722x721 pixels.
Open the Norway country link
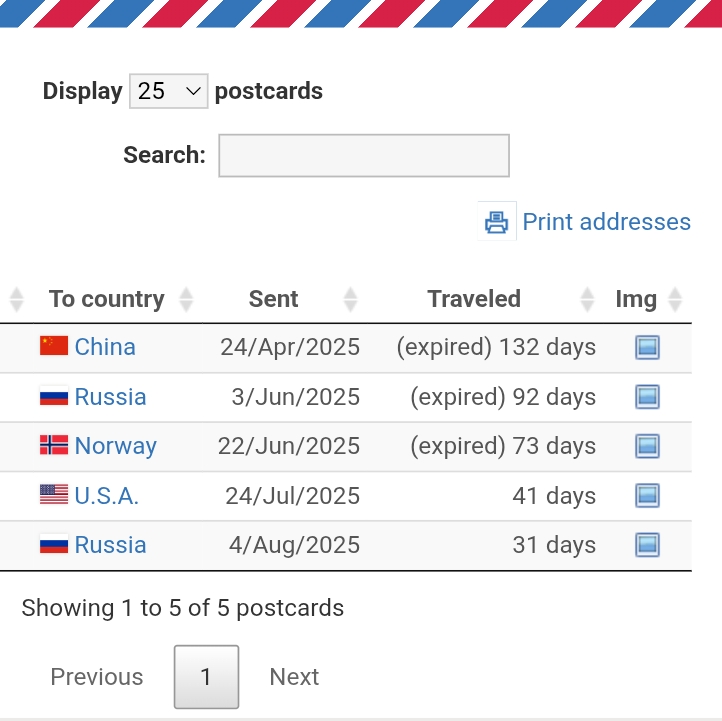point(116,446)
